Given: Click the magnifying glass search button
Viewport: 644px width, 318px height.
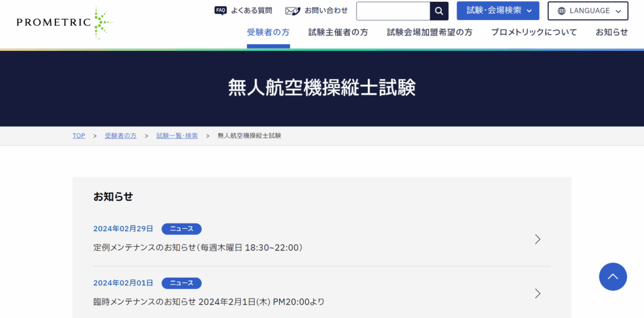Looking at the screenshot, I should coord(439,11).
